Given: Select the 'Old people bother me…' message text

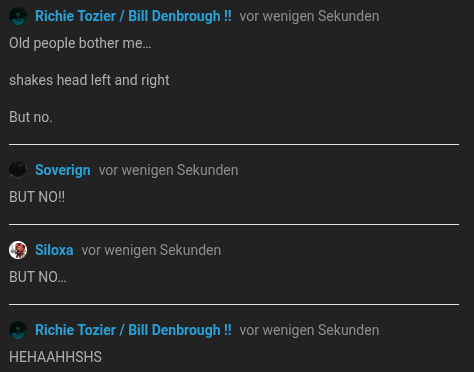Looking at the screenshot, I should click(80, 43).
